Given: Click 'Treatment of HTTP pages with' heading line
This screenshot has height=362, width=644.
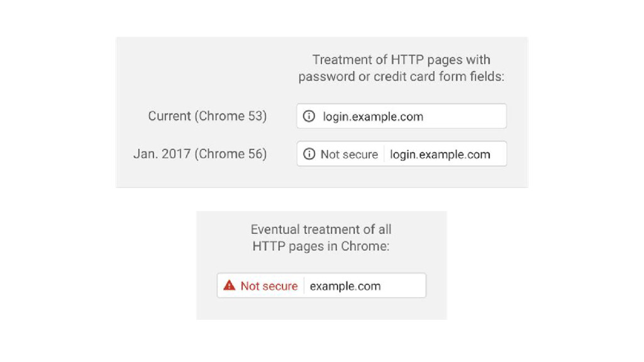Looking at the screenshot, I should [401, 60].
